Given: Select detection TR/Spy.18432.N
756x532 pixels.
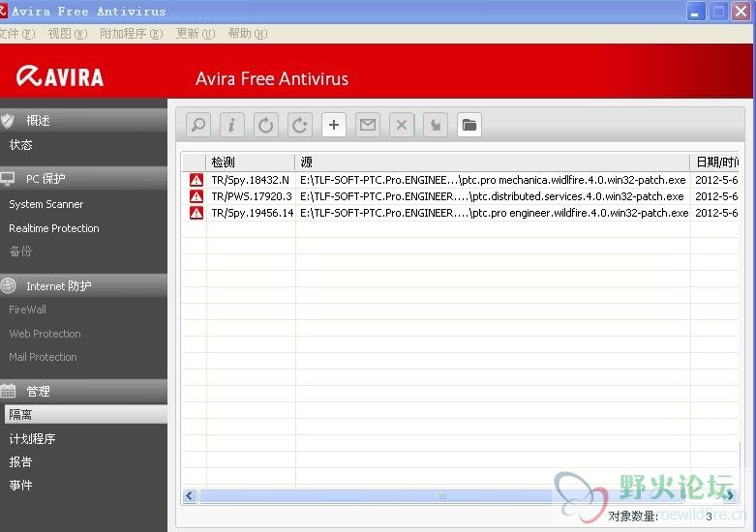Looking at the screenshot, I should tap(251, 180).
